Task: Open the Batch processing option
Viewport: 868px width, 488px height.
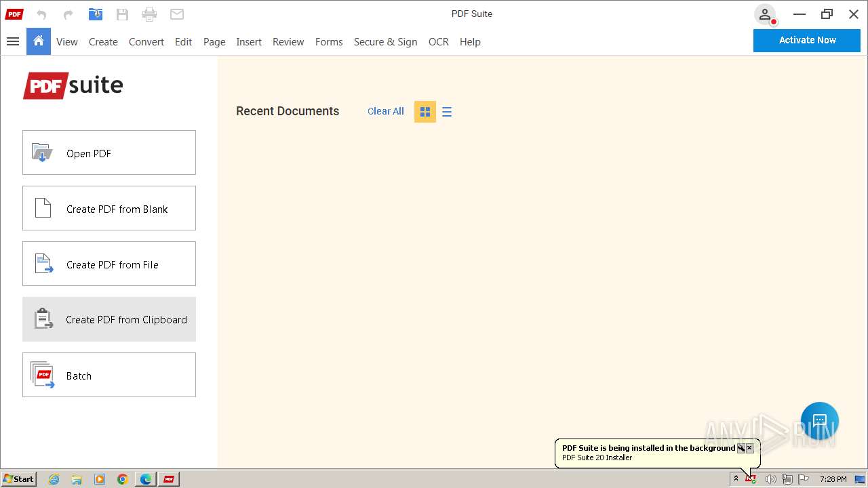Action: 109,375
